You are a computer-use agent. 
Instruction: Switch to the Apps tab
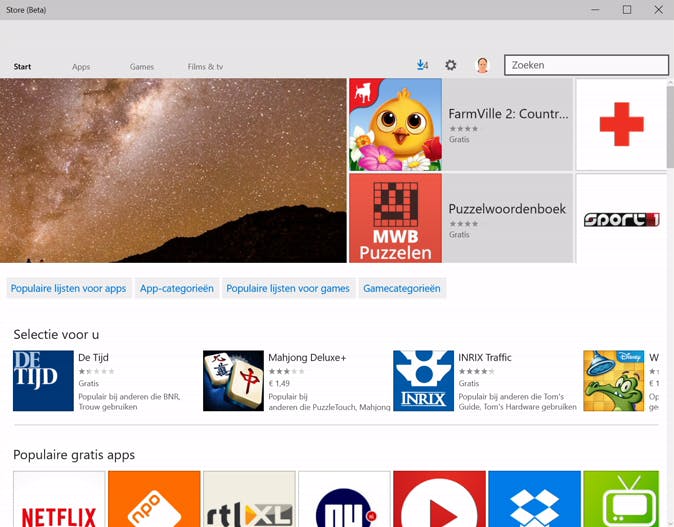(81, 67)
